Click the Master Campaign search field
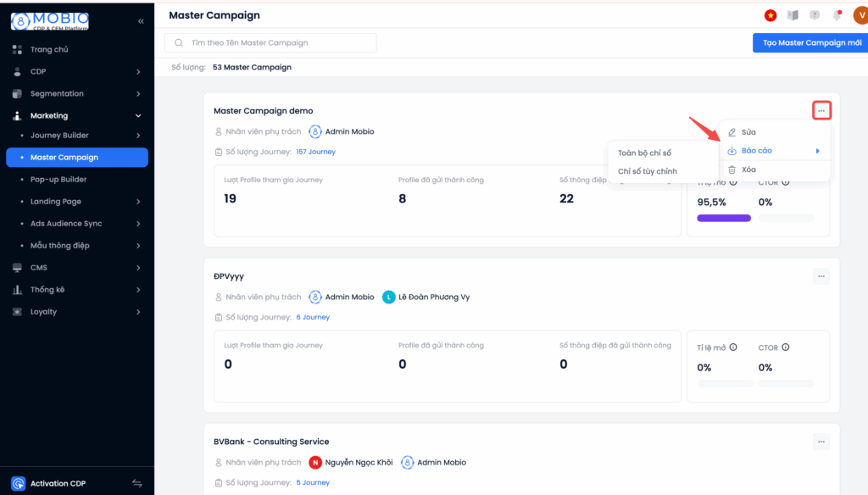Image resolution: width=868 pixels, height=495 pixels. [271, 43]
